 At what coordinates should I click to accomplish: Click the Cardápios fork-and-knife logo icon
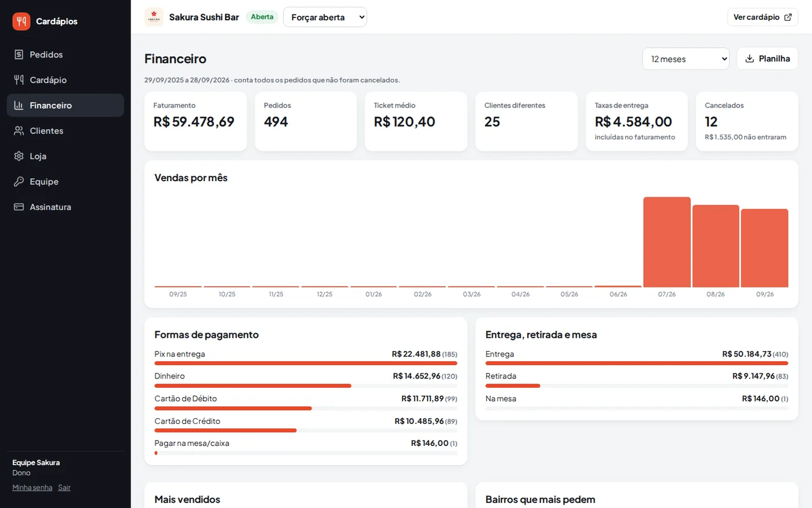tap(21, 21)
